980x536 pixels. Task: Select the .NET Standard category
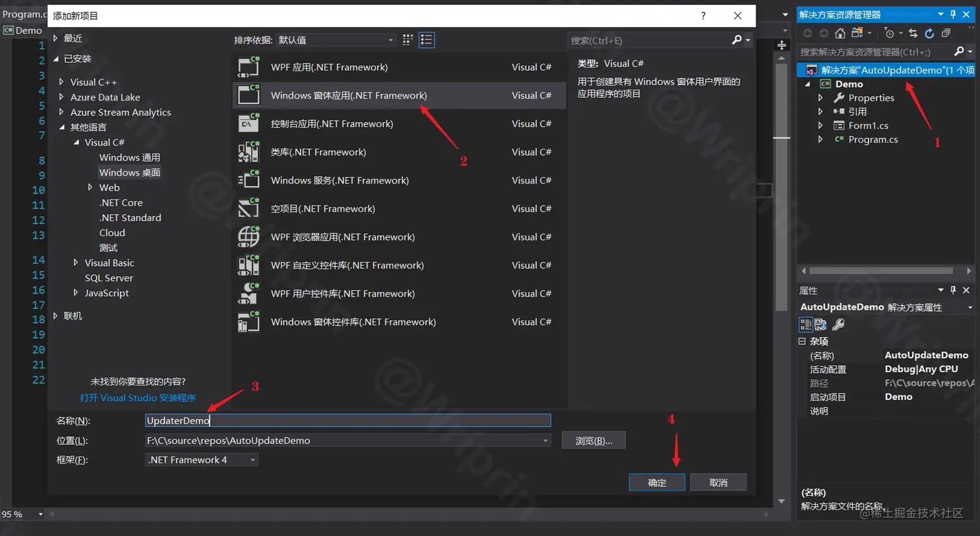130,218
